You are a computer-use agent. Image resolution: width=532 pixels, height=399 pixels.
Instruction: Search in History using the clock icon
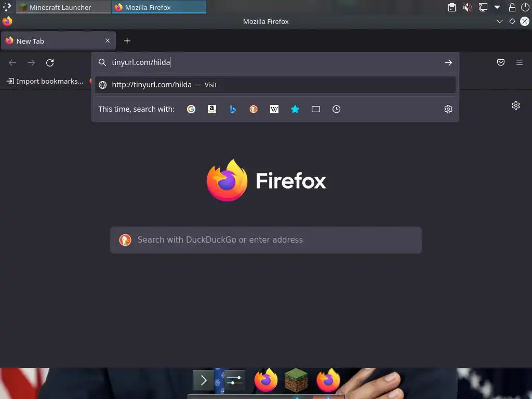[336, 109]
